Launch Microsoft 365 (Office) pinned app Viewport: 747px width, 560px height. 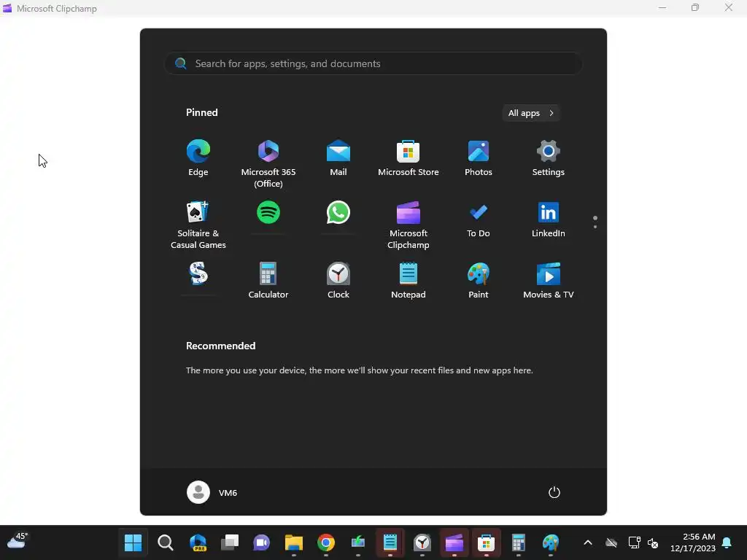tap(268, 164)
